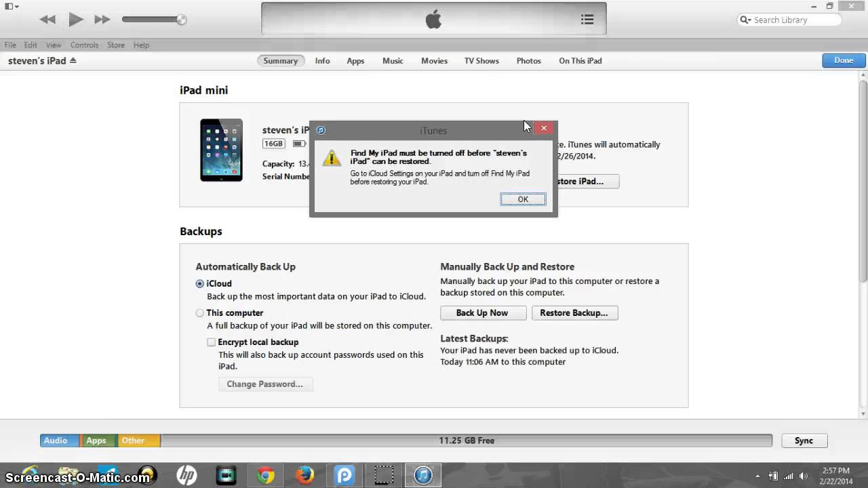
Task: Click the scrollbar down arrow
Action: pyautogui.click(x=863, y=413)
